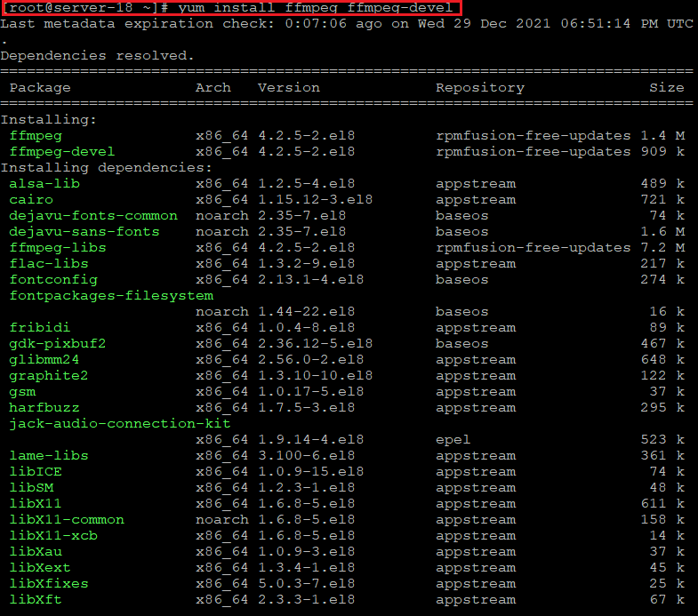Click version 2.3.3-1.el8 of libXft

click(x=307, y=600)
